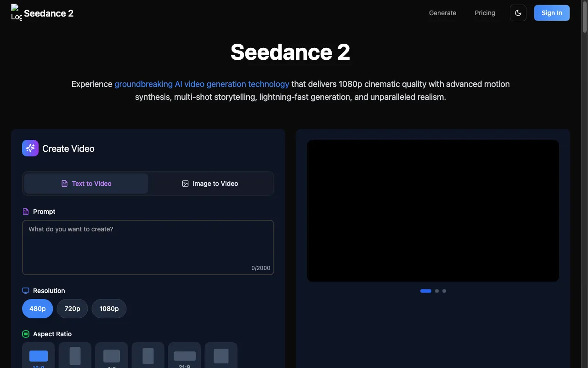Choose the 4:3 aspect ratio option
This screenshot has height=368, width=588.
coord(112,356)
